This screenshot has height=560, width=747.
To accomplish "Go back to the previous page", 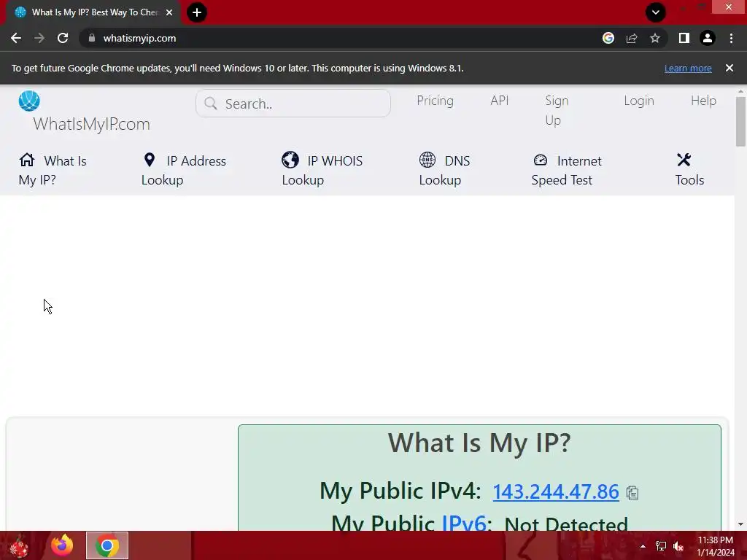I will [x=16, y=38].
